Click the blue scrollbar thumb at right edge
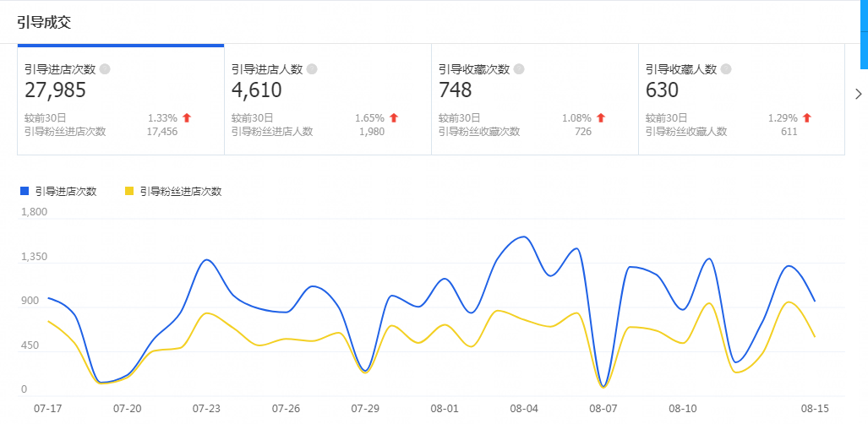The width and height of the screenshot is (868, 424). 864,35
